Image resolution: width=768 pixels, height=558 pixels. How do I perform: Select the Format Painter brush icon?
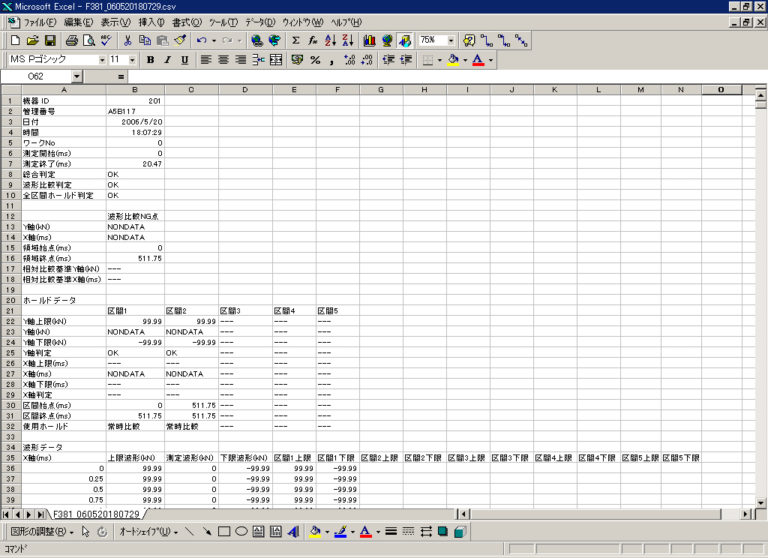pos(179,41)
